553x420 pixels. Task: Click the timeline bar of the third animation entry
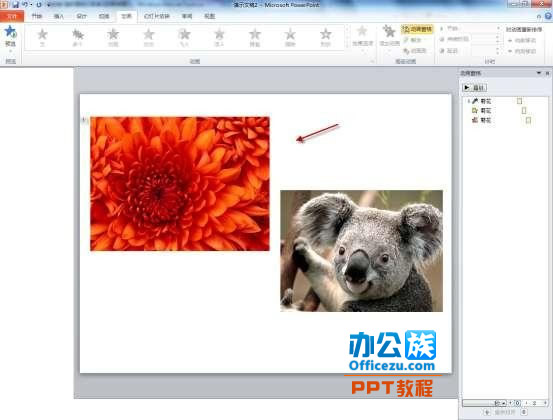click(528, 120)
